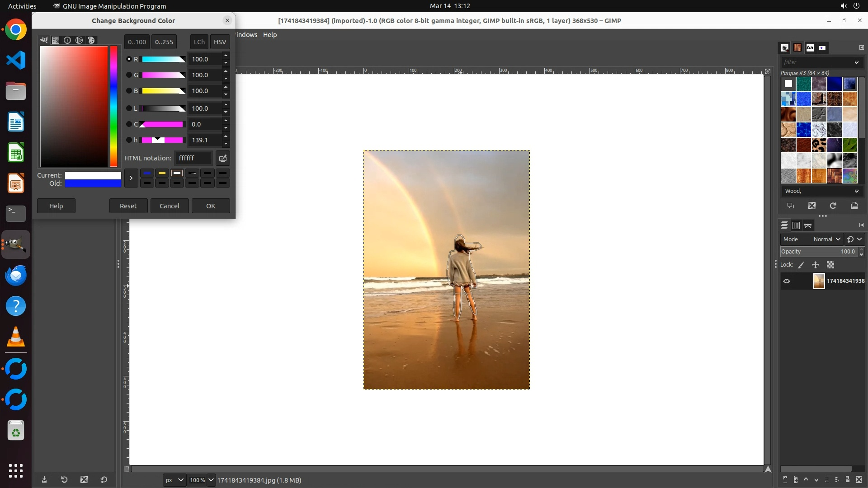Select the L channel radio button
The image size is (868, 488).
[129, 108]
